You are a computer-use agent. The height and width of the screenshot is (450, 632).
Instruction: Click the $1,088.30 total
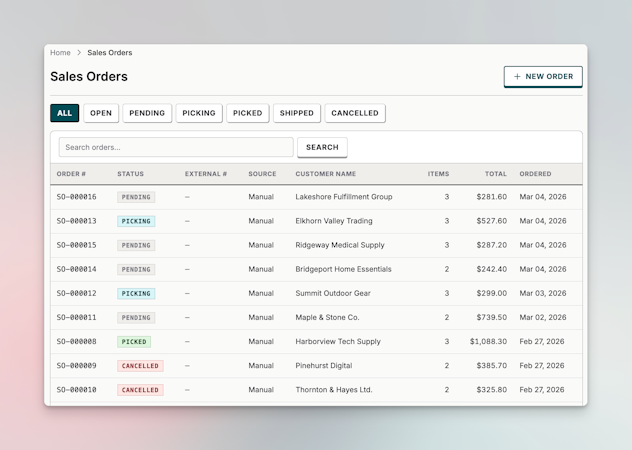pyautogui.click(x=488, y=342)
